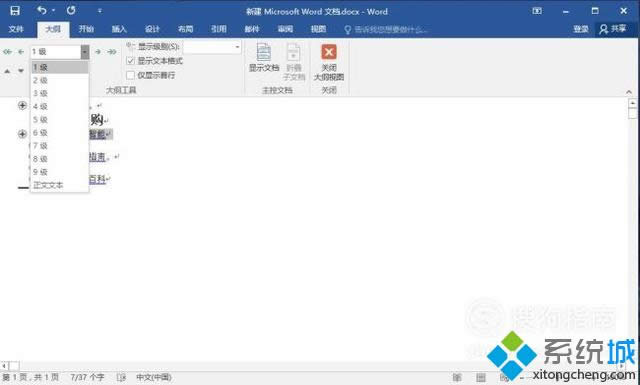This screenshot has width=640, height=385.
Task: Select 1 级 in the level list
Action: pos(60,67)
